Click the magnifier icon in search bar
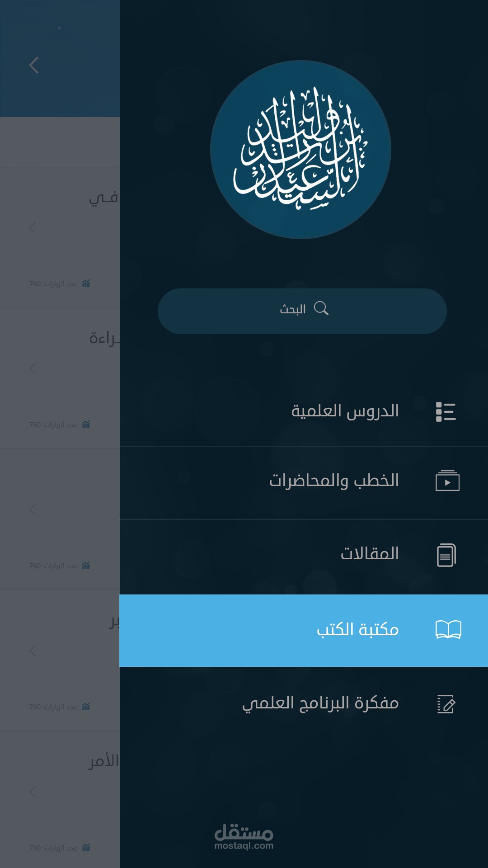488x868 pixels. 321,308
